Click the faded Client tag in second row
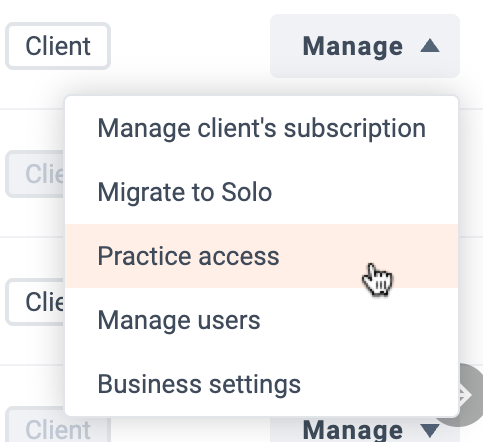483x442 pixels. tap(35, 174)
